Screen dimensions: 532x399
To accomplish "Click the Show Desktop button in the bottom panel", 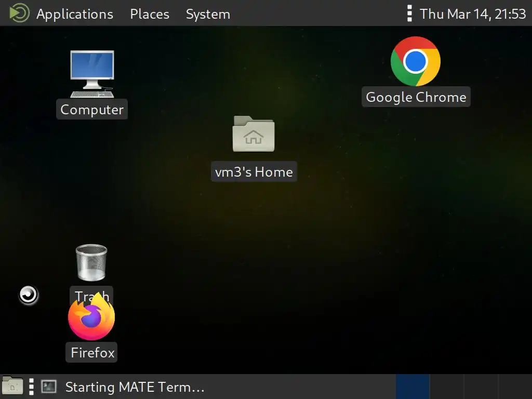I will point(12,386).
